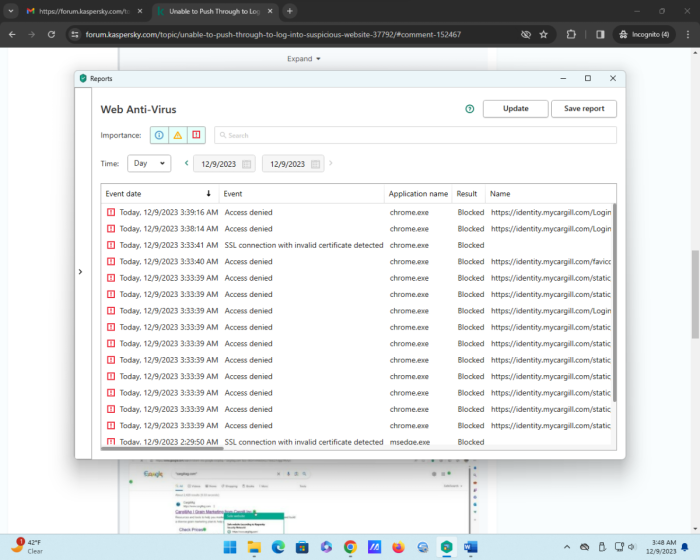Open the tab search dropdown arrow
The height and width of the screenshot is (560, 700).
(11, 11)
